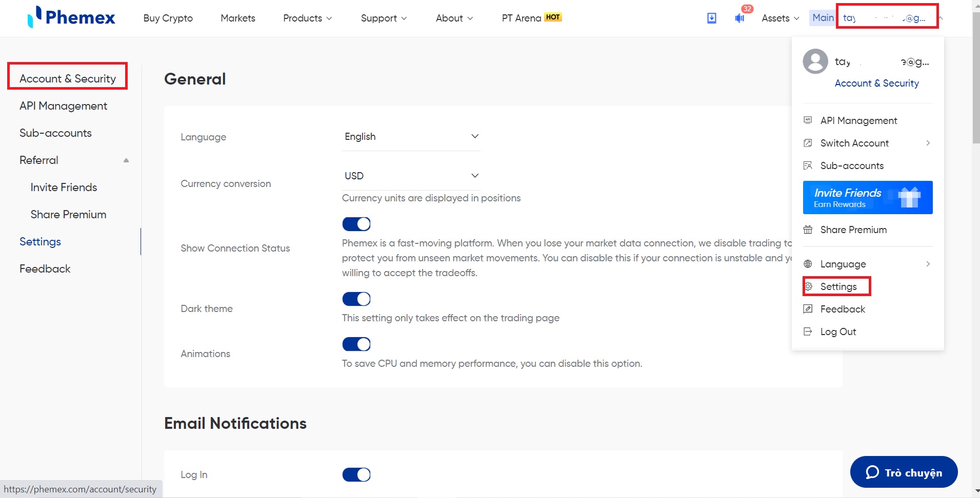Expand the Support menu
This screenshot has width=980, height=498.
click(384, 18)
